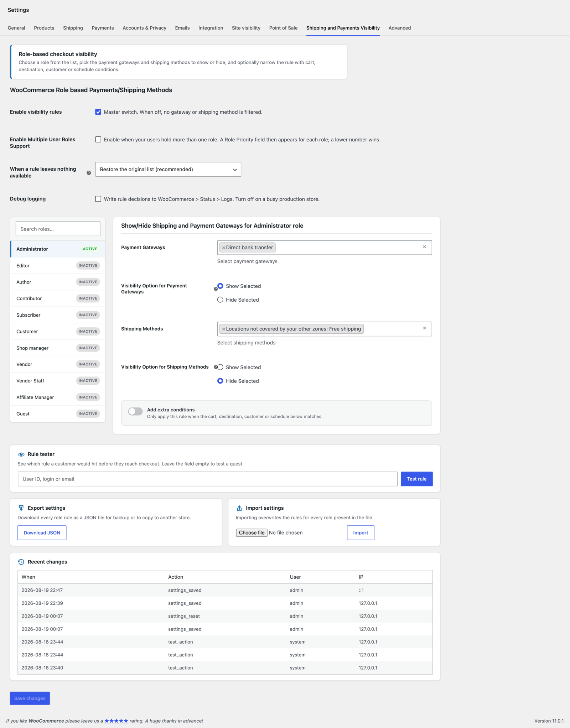Screen dimensions: 570x728
Task: Click the Import button
Action: pos(361,533)
